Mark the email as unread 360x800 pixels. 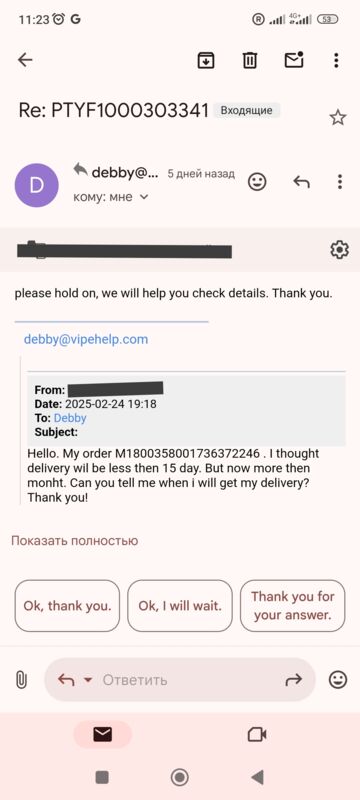[294, 60]
